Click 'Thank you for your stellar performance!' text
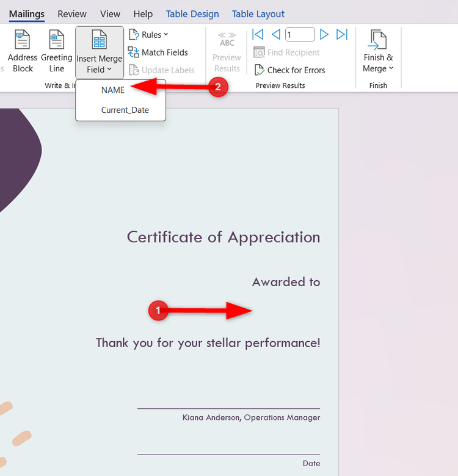The height and width of the screenshot is (476, 458). point(208,343)
